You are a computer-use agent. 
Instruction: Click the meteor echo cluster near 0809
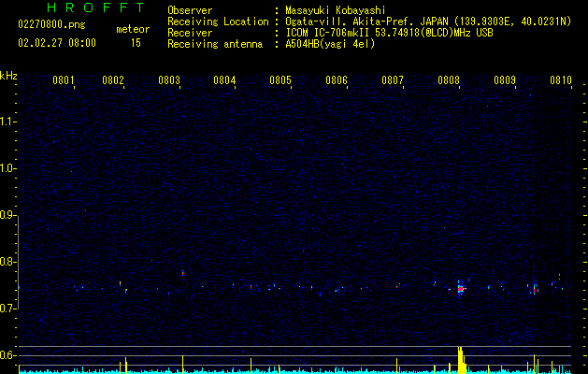[535, 288]
